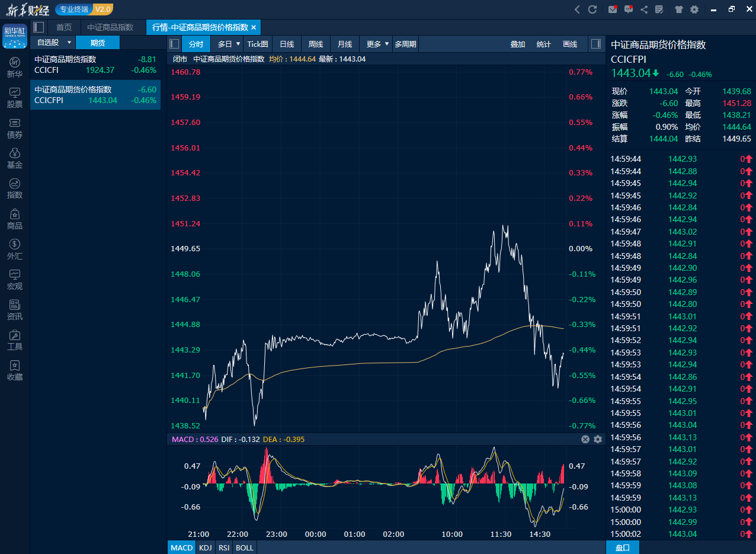The width and height of the screenshot is (756, 554).
Task: Hide the MACD panel with its circular close icon
Action: point(585,439)
